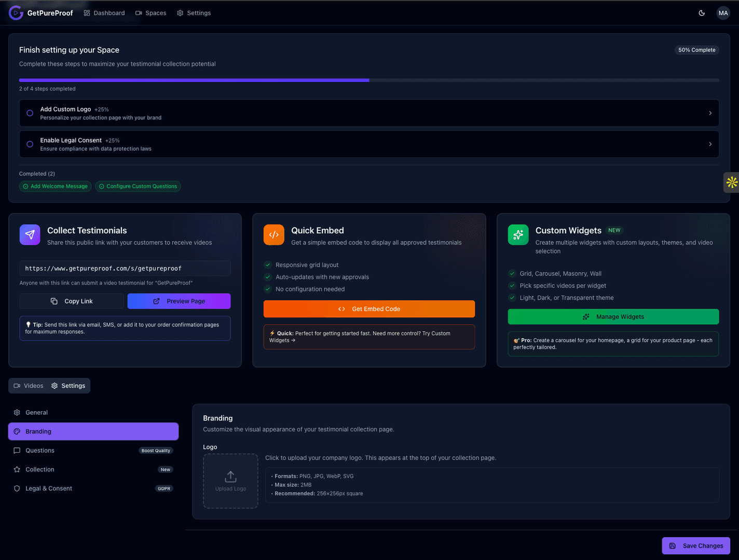Click the Questions chat bubble icon

(17, 451)
